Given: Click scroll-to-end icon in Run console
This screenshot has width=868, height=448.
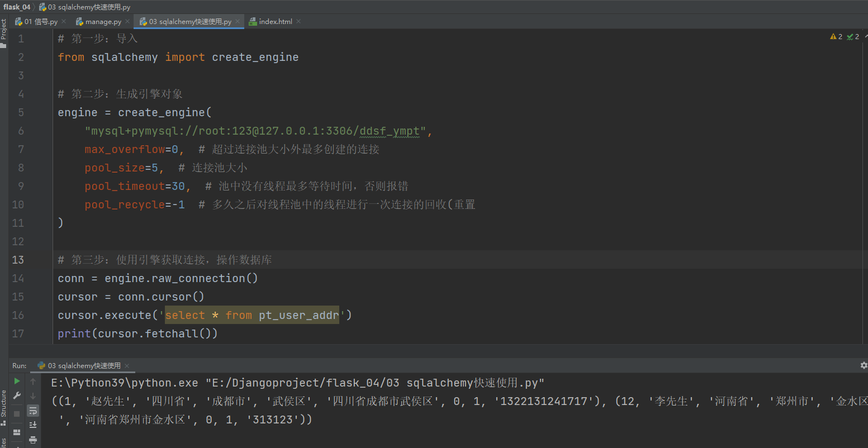Looking at the screenshot, I should click(x=33, y=425).
